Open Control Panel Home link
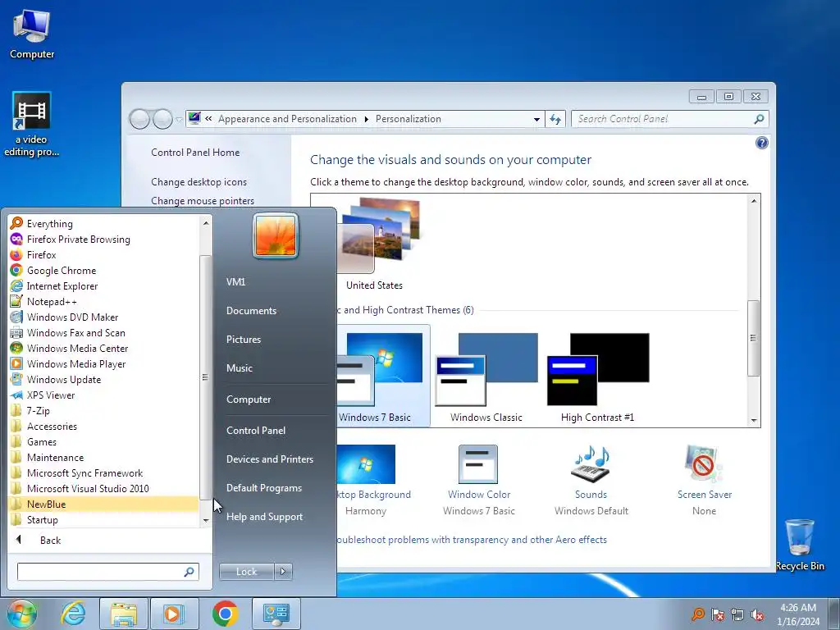This screenshot has width=840, height=630. pyautogui.click(x=195, y=152)
